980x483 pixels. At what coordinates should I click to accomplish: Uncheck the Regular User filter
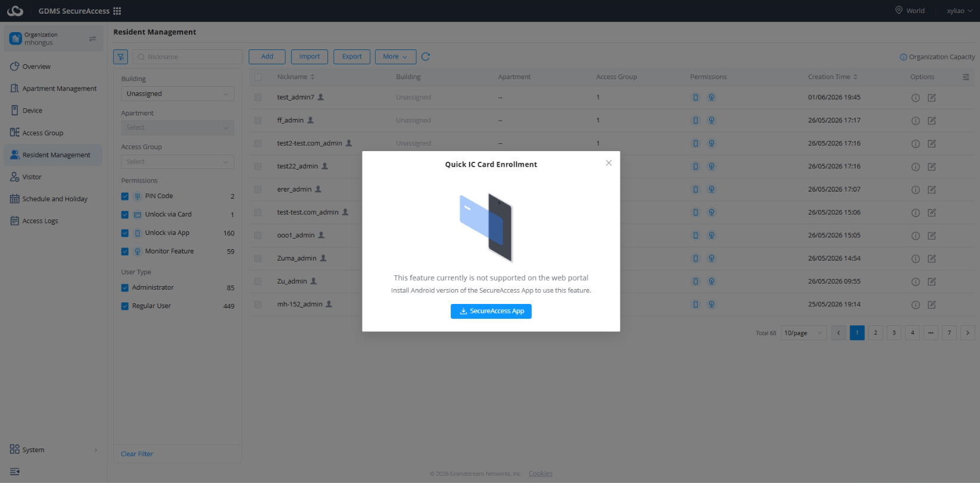(x=125, y=306)
